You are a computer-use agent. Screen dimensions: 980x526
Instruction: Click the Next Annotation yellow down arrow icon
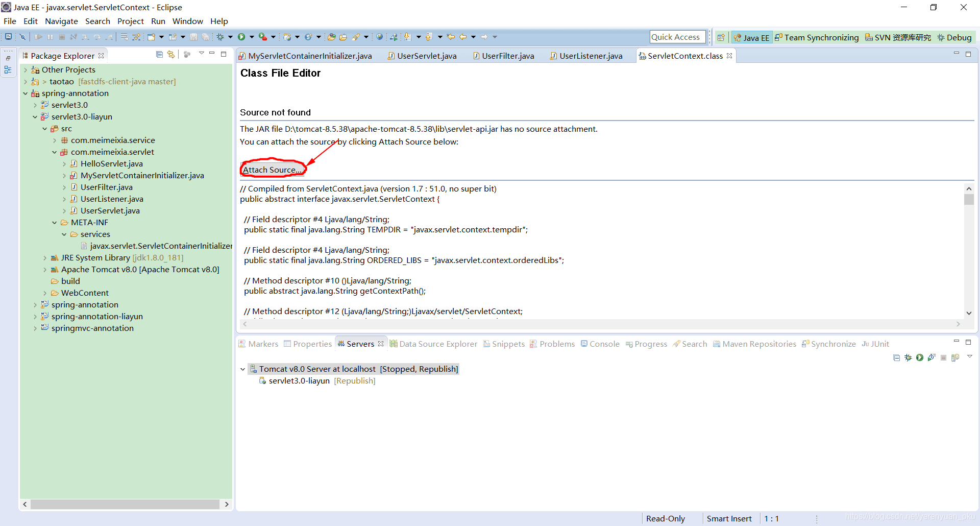(x=408, y=37)
